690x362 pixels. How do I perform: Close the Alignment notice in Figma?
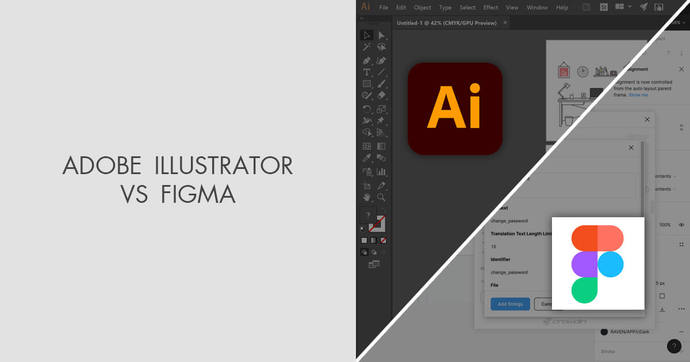(681, 69)
